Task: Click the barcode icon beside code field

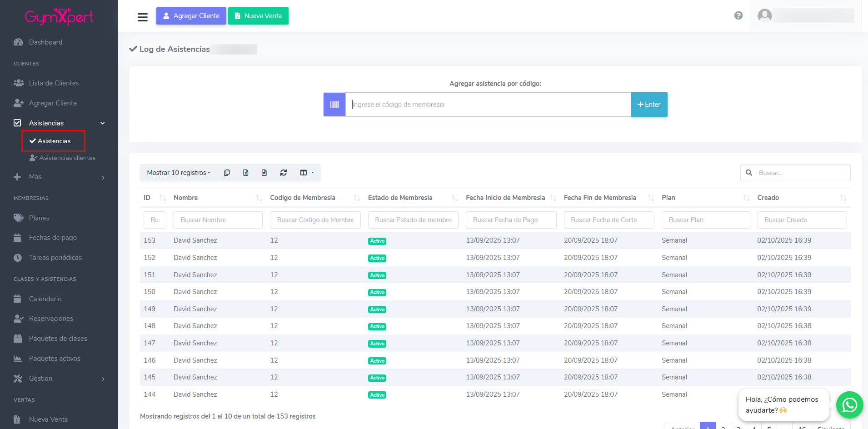Action: (334, 105)
